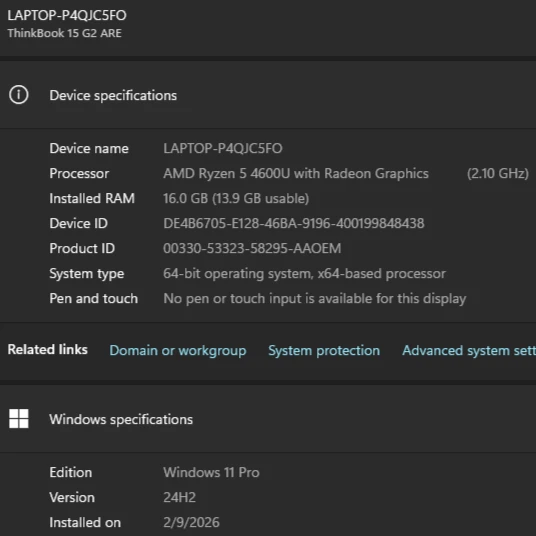
Task: Click the AMD Ryzen 5 4600U processor value
Action: click(296, 173)
